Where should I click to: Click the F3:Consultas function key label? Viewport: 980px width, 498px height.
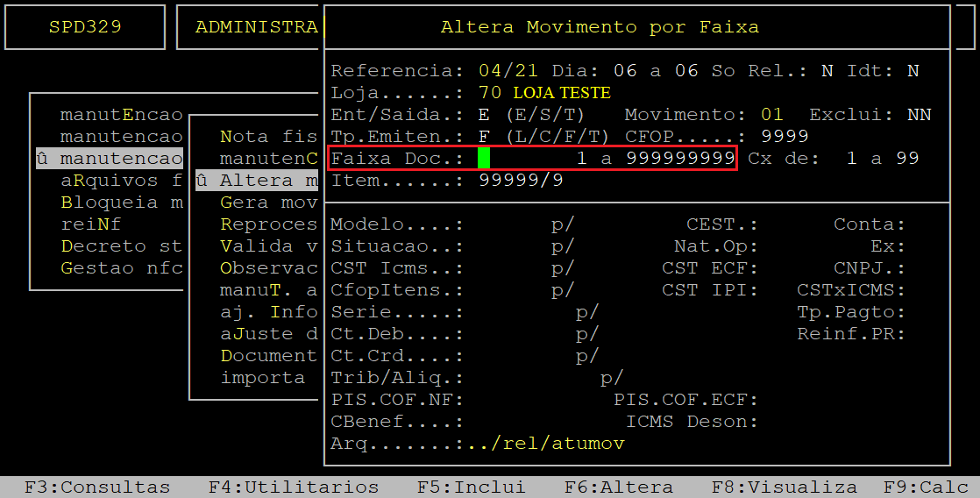coord(97,487)
